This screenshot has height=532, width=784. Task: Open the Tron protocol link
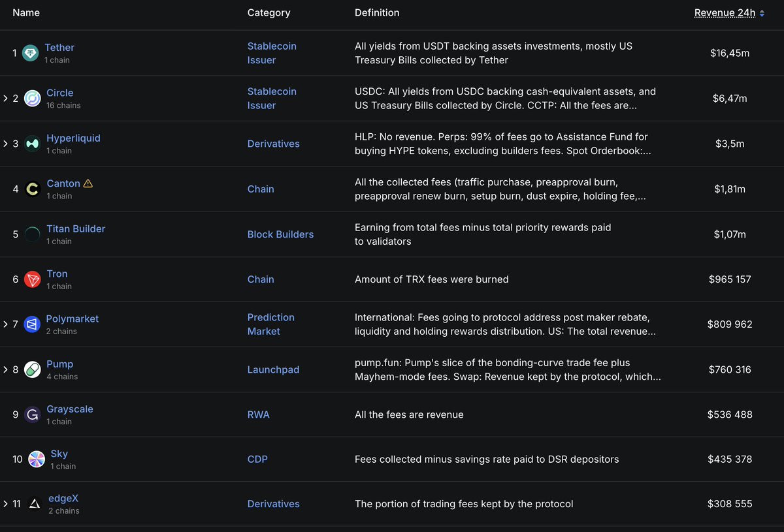[57, 274]
